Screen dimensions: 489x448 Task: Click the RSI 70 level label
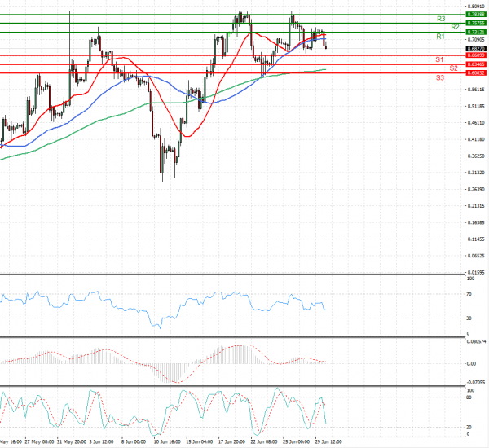pos(469,294)
